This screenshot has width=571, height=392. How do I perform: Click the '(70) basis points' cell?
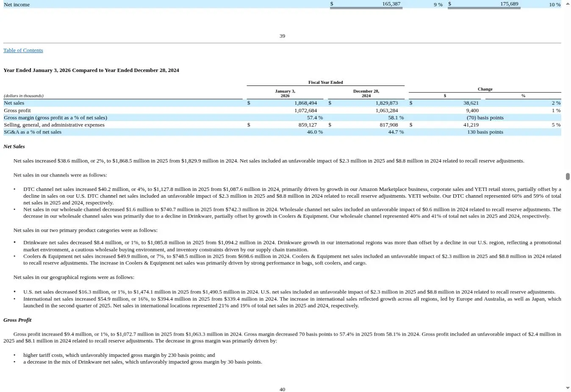point(485,118)
